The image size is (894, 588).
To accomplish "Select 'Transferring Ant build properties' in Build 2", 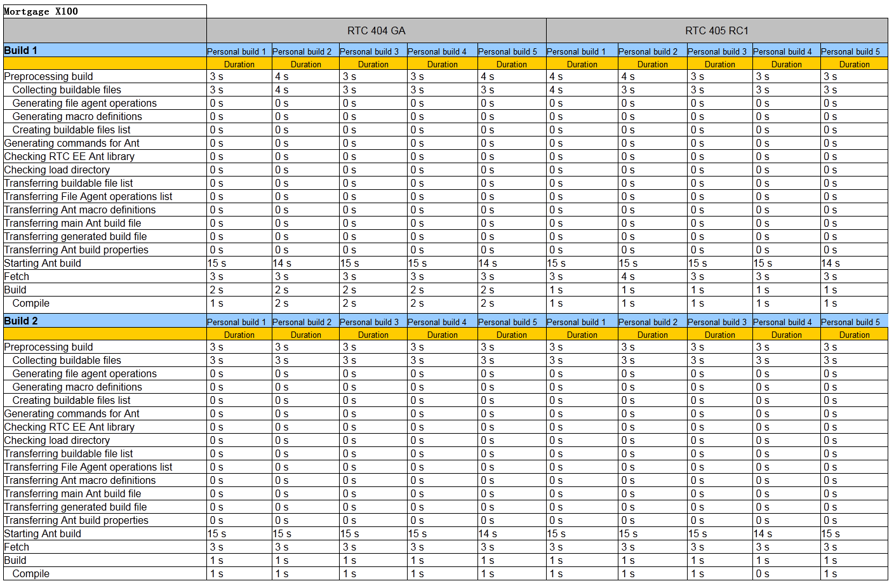I will pyautogui.click(x=76, y=520).
